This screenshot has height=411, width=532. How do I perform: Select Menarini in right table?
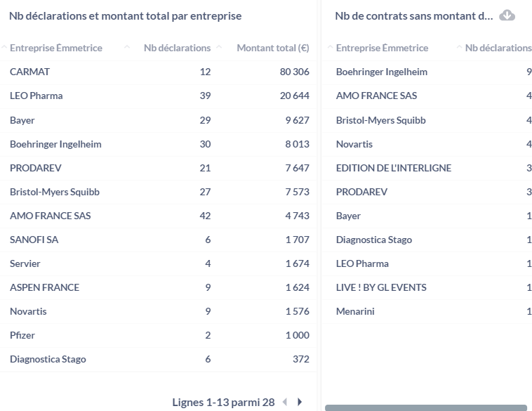tap(355, 311)
